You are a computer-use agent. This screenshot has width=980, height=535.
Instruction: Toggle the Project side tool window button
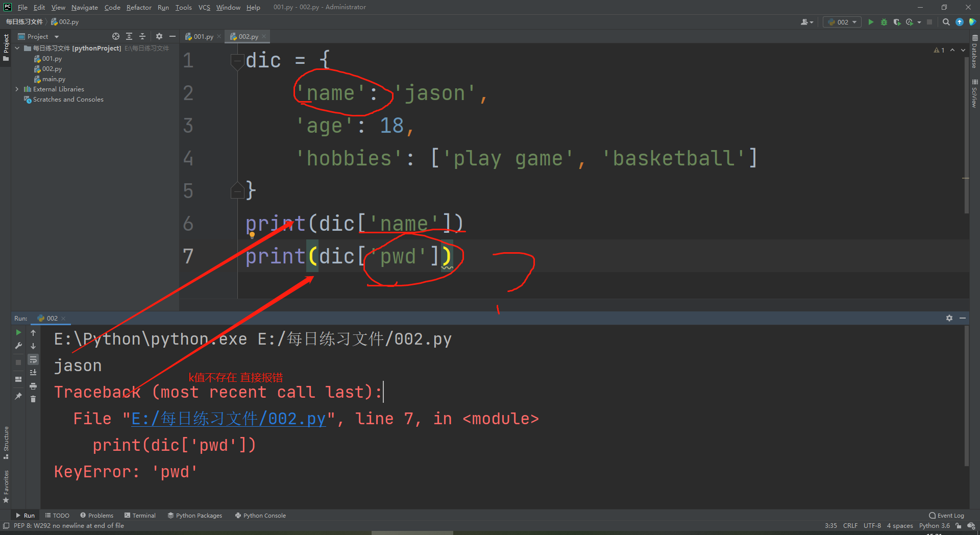6,47
